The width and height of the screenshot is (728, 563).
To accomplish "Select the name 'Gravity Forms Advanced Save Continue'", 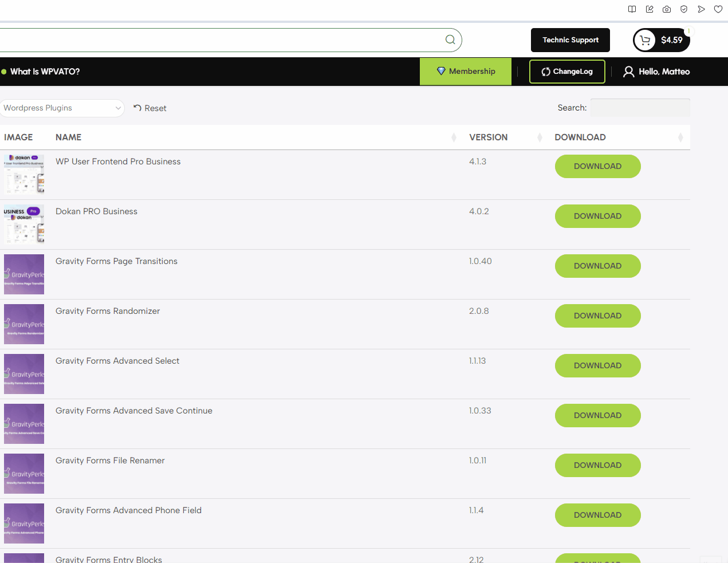I will click(134, 411).
